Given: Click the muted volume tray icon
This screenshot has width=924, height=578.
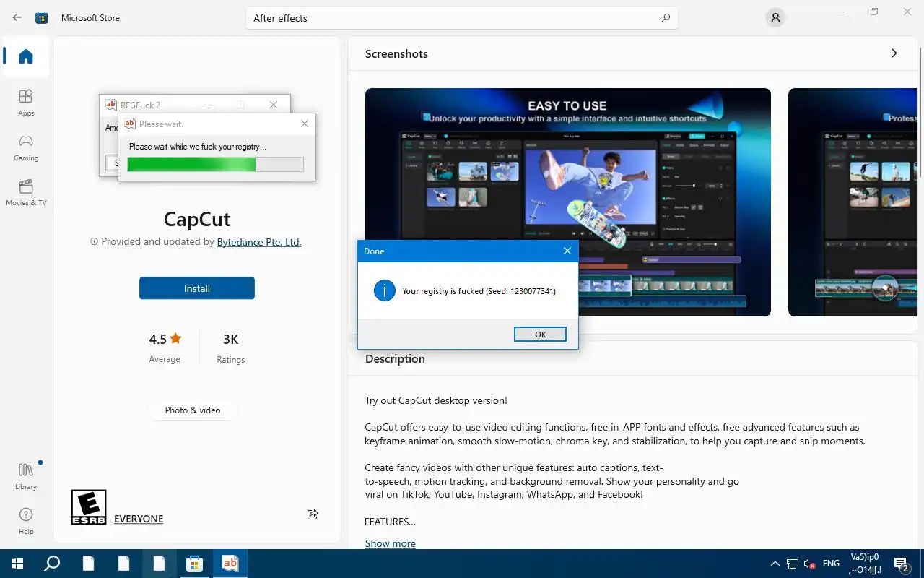Looking at the screenshot, I should [x=811, y=564].
